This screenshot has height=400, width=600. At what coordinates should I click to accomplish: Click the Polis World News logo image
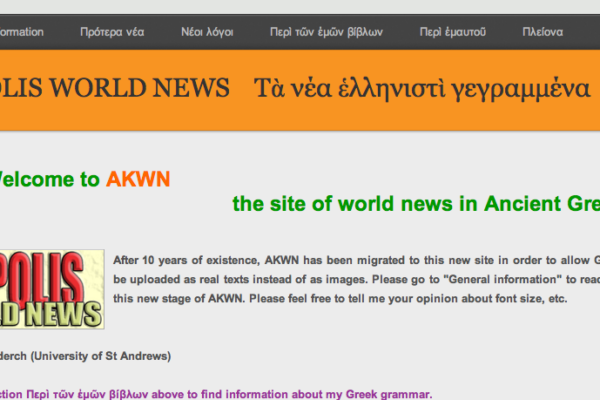(x=52, y=289)
